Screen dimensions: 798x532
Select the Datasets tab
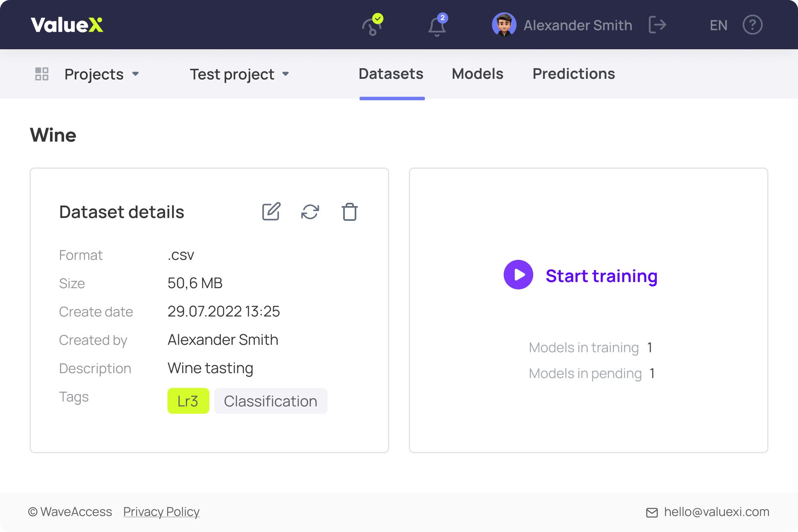(x=391, y=74)
